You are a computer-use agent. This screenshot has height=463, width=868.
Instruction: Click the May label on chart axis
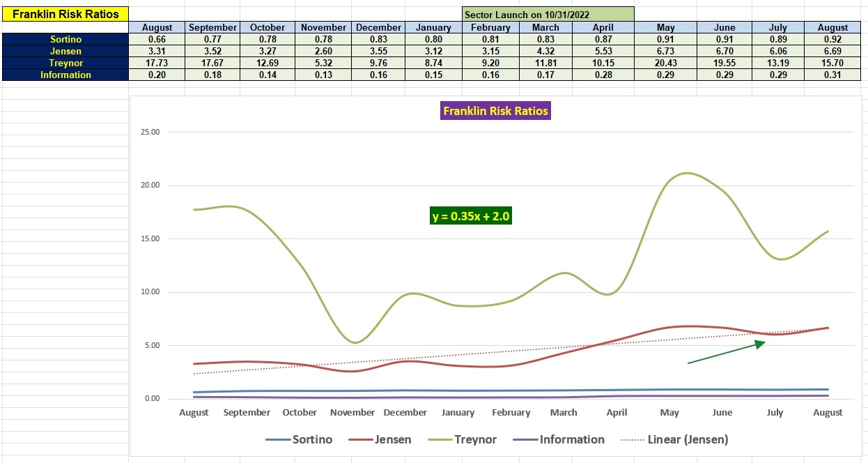(x=669, y=412)
